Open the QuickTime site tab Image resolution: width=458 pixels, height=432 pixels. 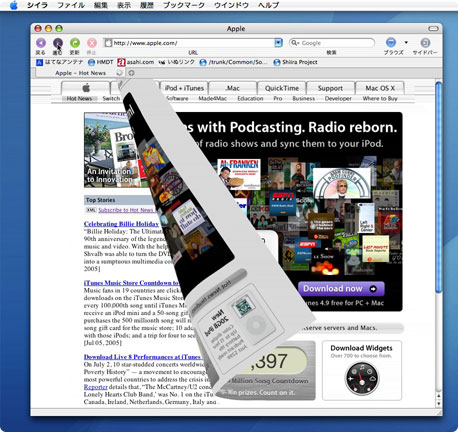coord(282,88)
